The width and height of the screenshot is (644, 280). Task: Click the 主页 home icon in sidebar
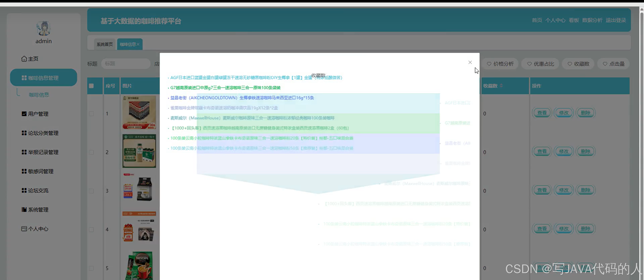24,59
